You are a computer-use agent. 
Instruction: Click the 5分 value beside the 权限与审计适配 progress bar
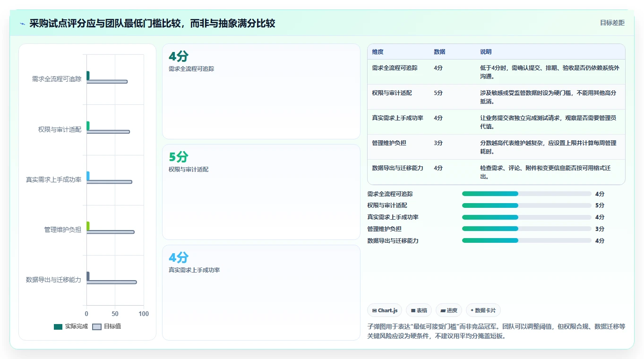[600, 205]
